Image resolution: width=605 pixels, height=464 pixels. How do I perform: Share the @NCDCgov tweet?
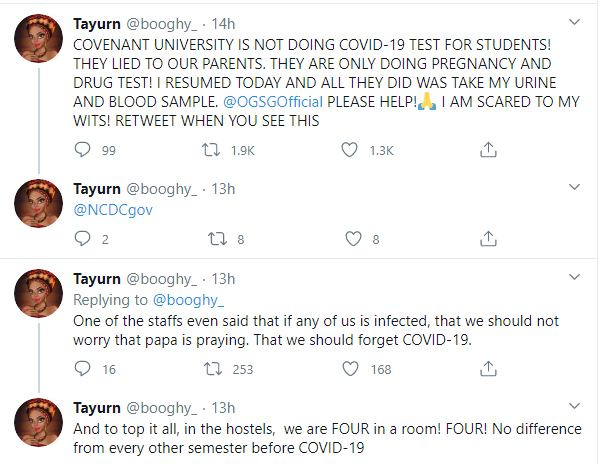pos(488,239)
